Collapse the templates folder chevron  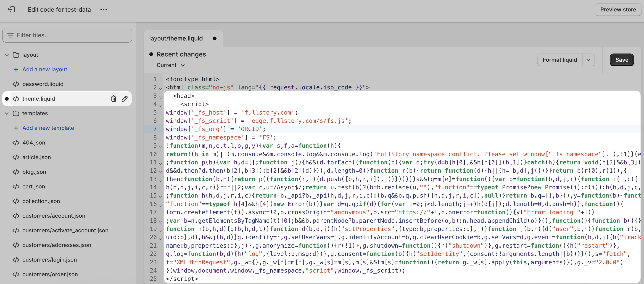click(x=7, y=113)
